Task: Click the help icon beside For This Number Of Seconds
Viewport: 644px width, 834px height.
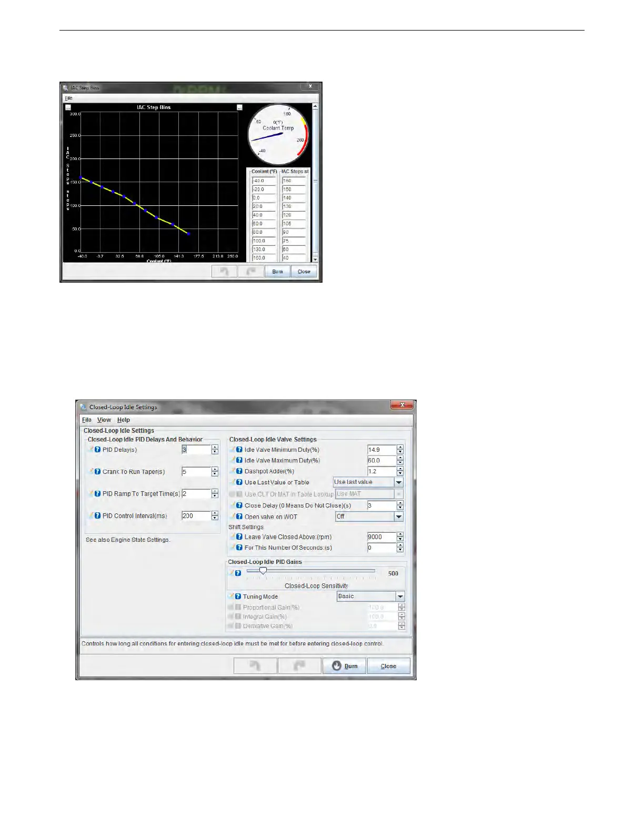Action: [x=239, y=548]
